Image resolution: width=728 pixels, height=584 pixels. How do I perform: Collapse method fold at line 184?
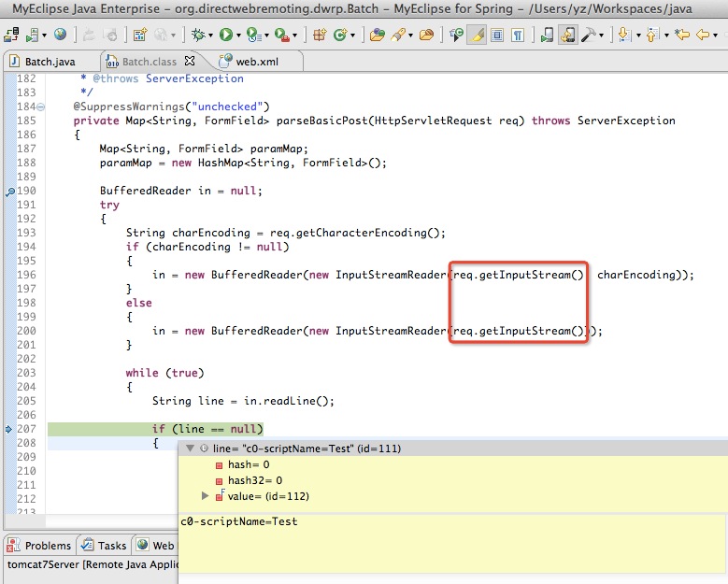coord(41,107)
